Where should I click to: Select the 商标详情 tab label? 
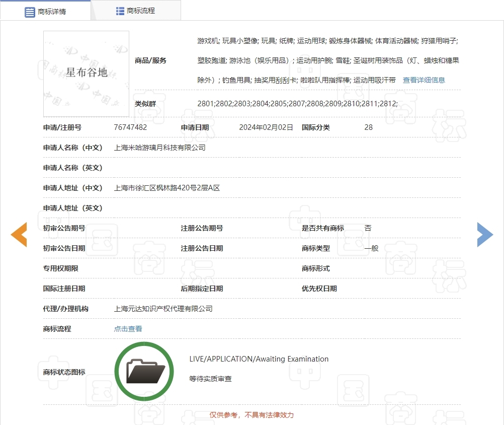[52, 12]
